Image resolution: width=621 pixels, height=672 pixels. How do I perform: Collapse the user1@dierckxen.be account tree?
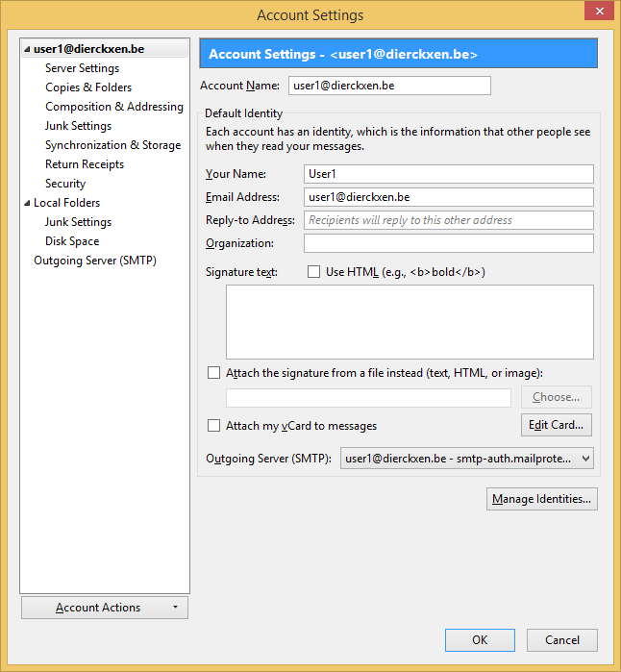pos(27,49)
